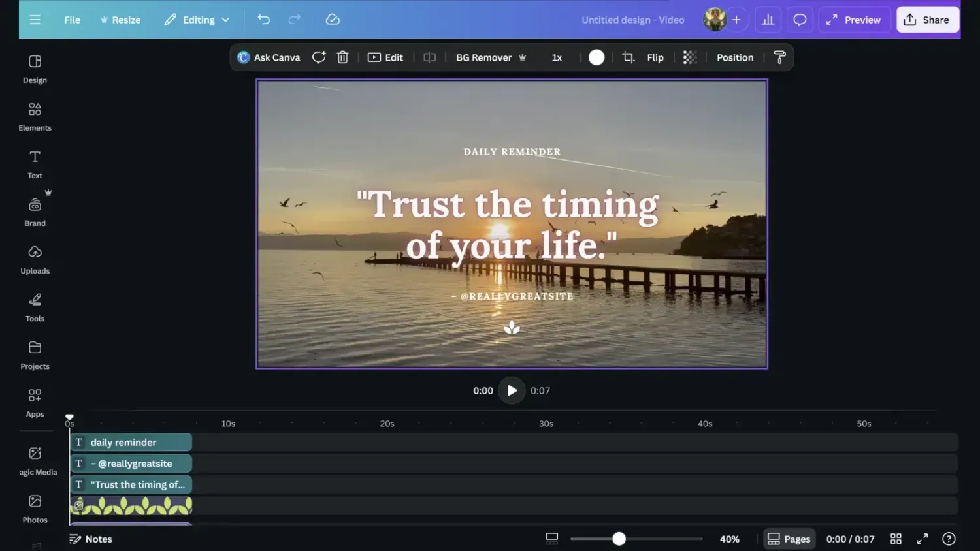Select the 'daily reminder' track in the timeline
The width and height of the screenshot is (980, 551).
click(131, 442)
